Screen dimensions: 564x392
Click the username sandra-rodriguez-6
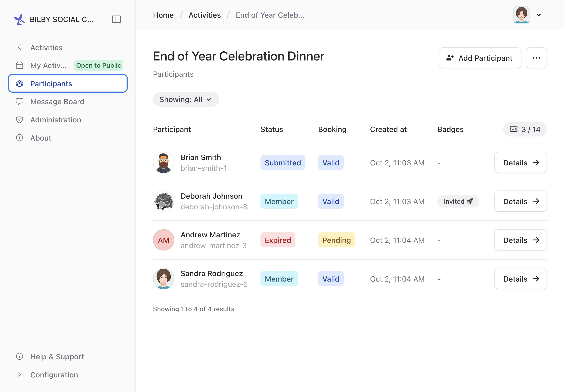214,284
